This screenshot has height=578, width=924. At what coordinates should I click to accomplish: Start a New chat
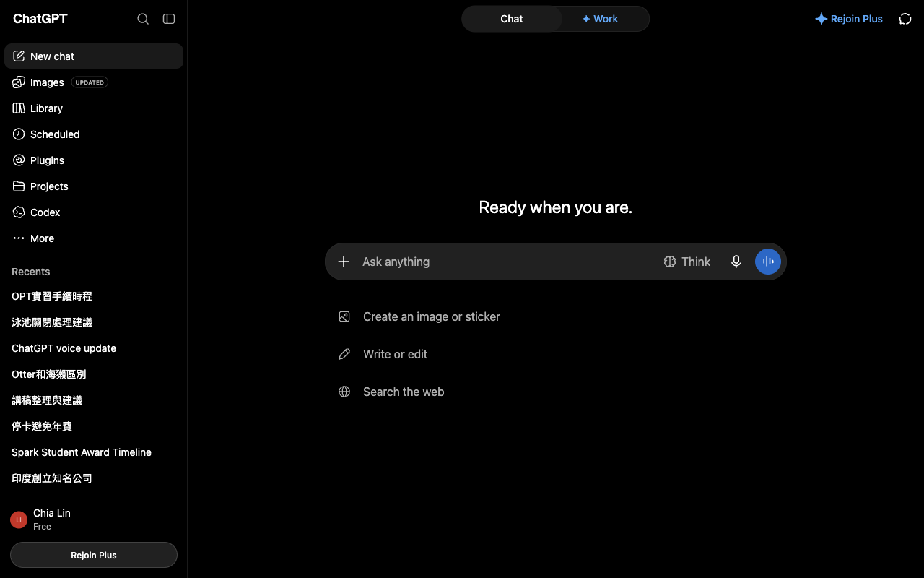pos(94,56)
